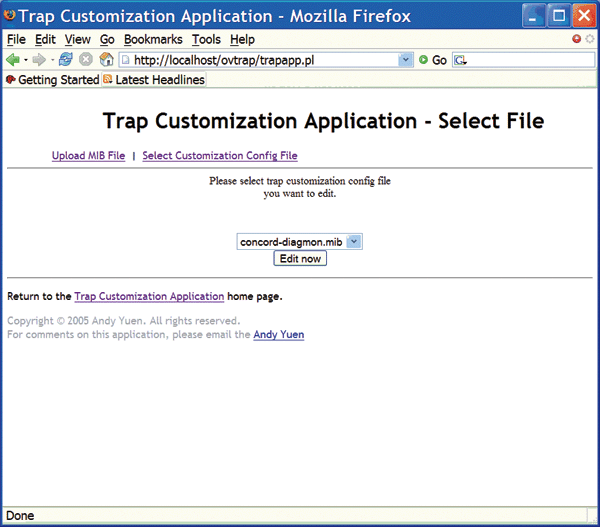The width and height of the screenshot is (600, 527).
Task: Open the Tools menu
Action: 206,39
